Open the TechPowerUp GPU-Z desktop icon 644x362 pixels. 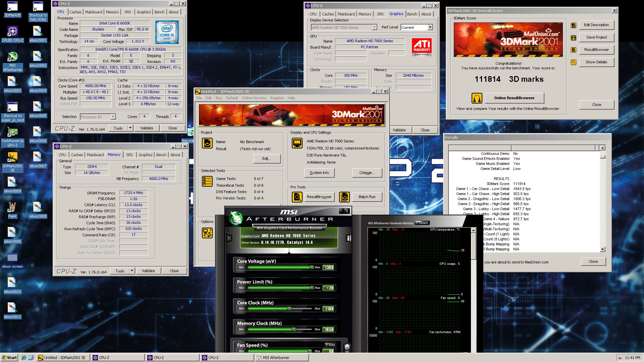tap(12, 137)
